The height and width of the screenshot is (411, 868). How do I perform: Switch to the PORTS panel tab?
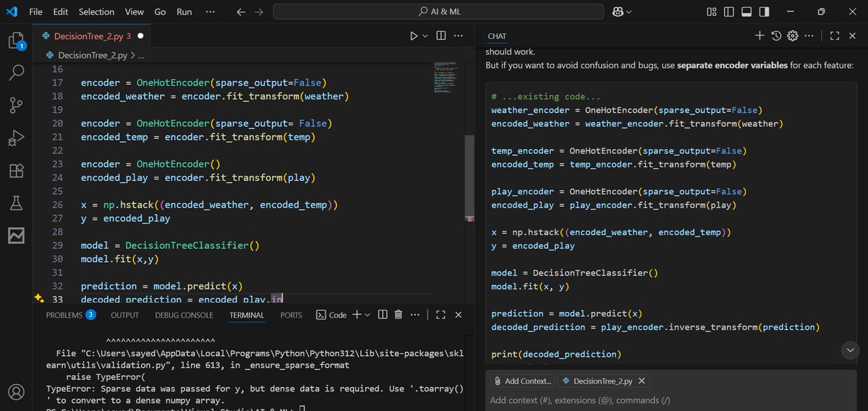click(x=292, y=315)
